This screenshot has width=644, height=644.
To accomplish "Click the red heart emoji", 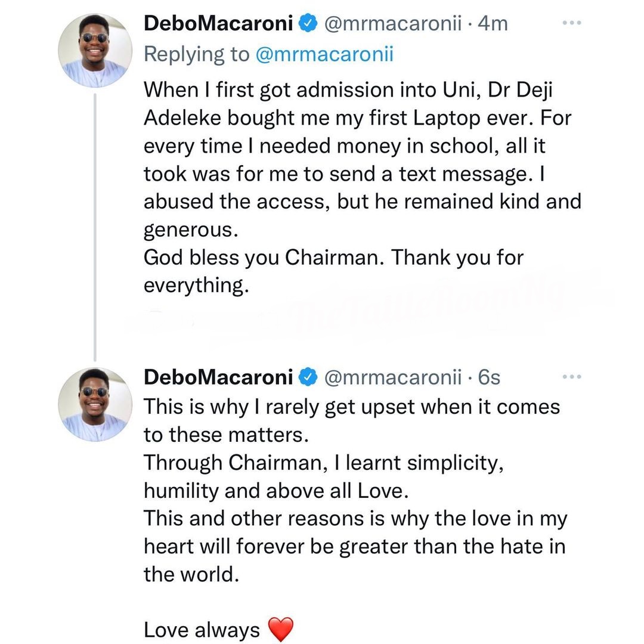I will coord(281,630).
